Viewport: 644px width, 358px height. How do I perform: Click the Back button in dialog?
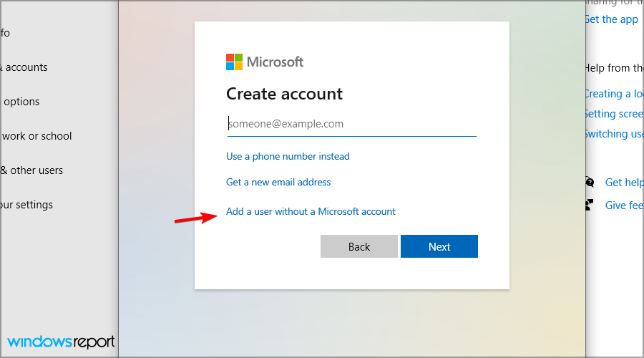coord(359,246)
